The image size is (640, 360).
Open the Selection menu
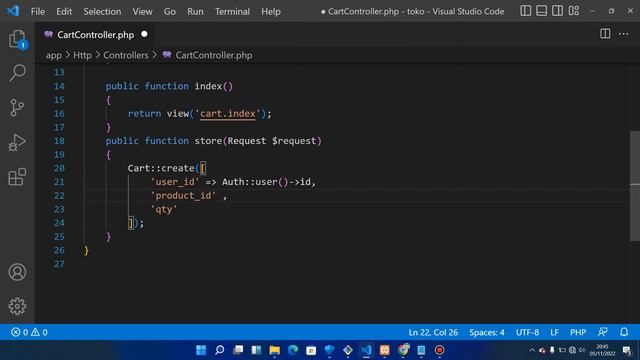tap(102, 11)
